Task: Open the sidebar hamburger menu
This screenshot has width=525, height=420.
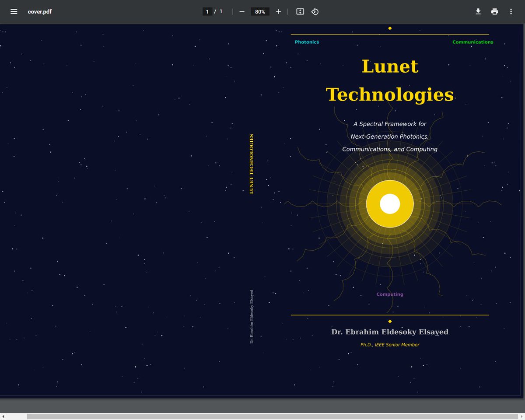Action: click(14, 11)
